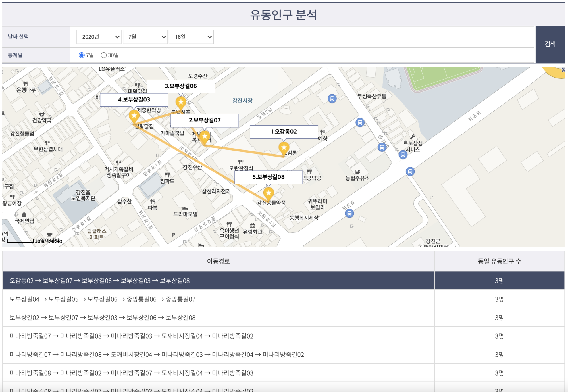Click the restaurant icon at 찜파도
The image size is (568, 392).
167,174
